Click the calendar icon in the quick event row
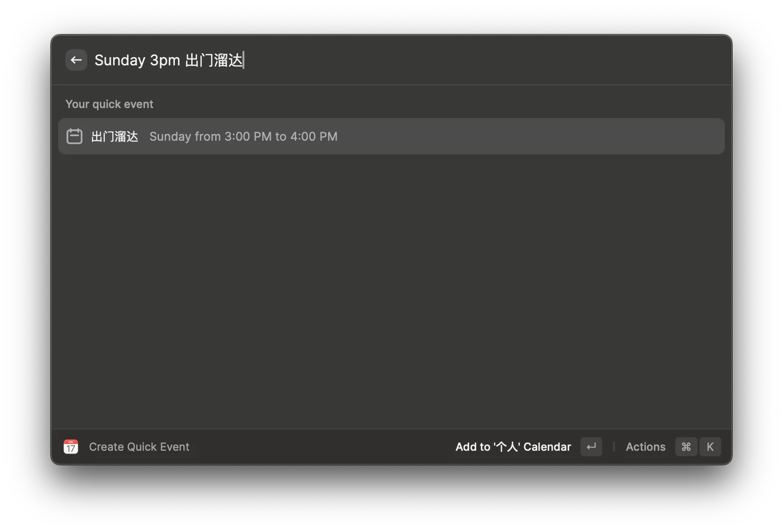The height and width of the screenshot is (532, 783). point(74,136)
